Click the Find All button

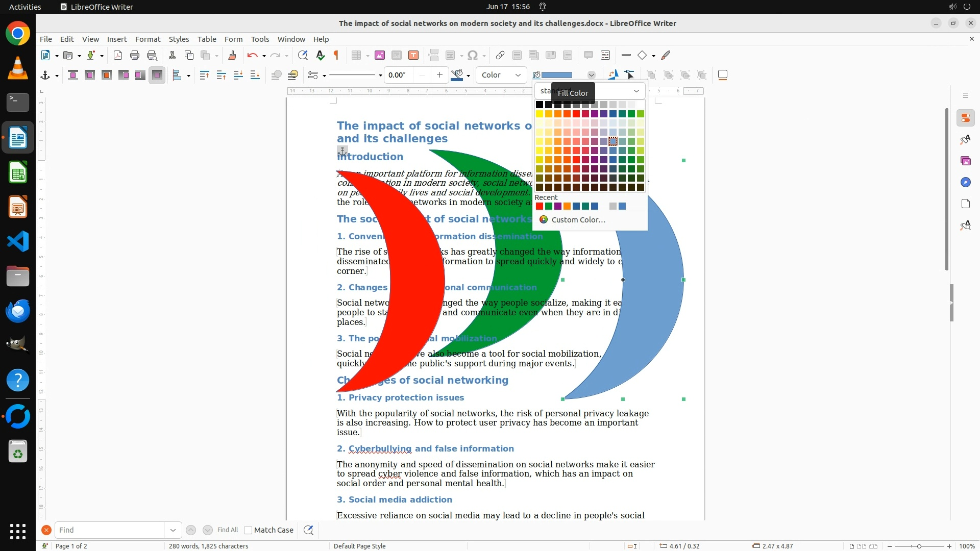(x=227, y=530)
